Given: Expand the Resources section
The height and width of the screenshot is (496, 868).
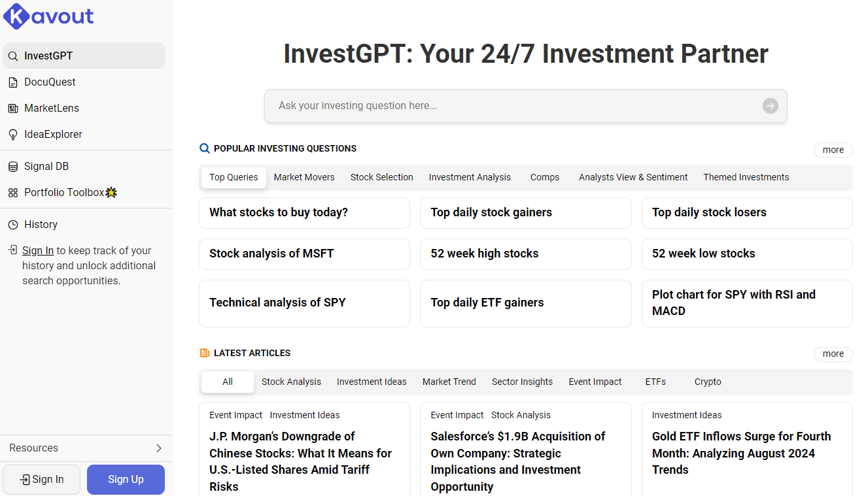Looking at the screenshot, I should (86, 448).
